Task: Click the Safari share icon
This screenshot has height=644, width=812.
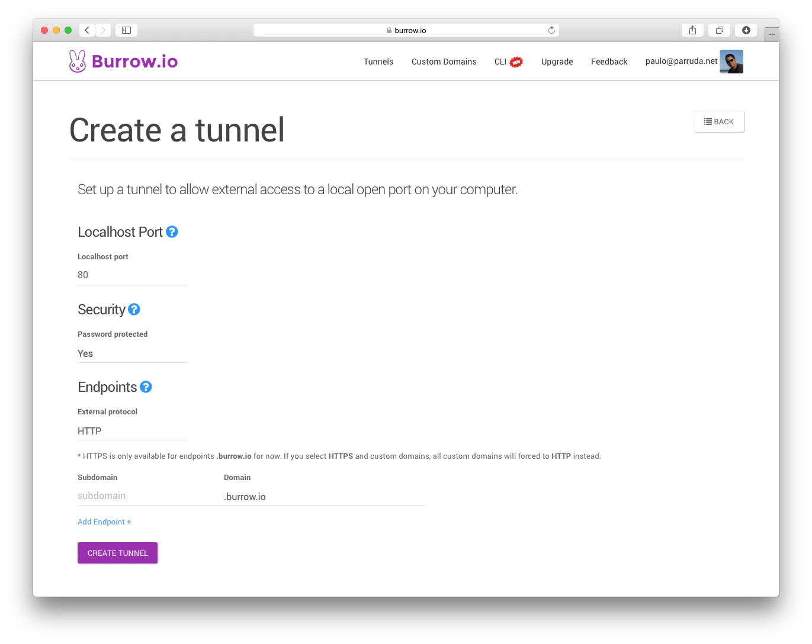Action: (692, 30)
